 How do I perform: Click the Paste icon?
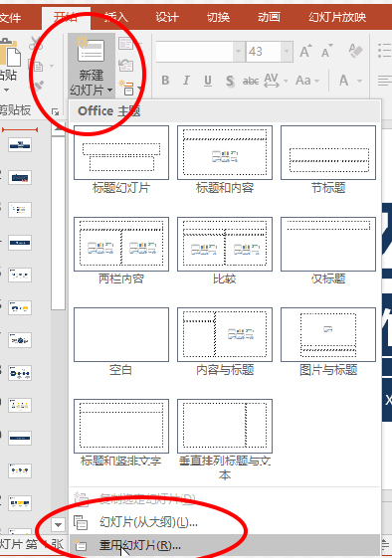pos(10,53)
